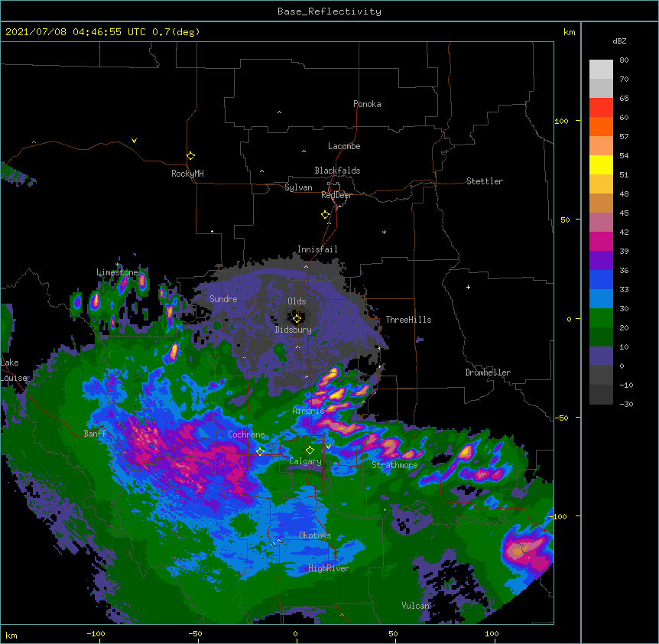Click the dBZ legend heading
Screen dimensions: 659x644
point(619,41)
